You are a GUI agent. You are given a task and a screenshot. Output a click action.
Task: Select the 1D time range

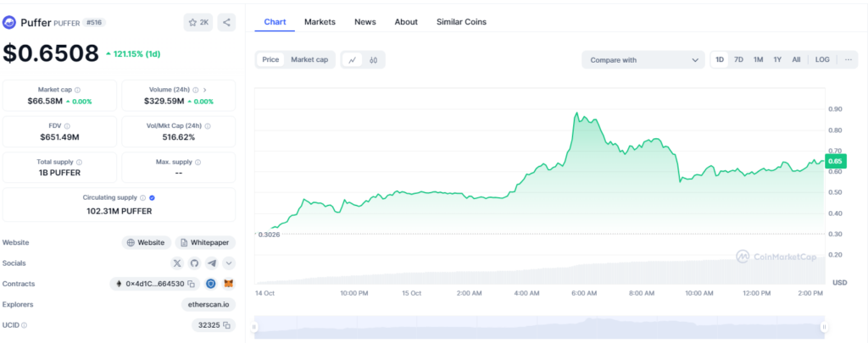coord(720,60)
